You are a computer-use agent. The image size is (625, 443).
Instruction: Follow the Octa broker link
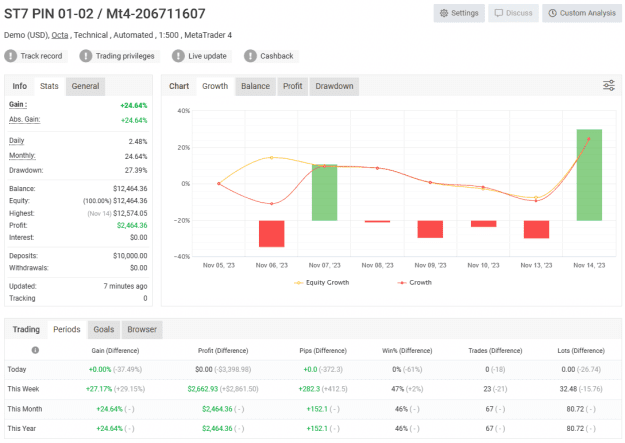(60, 35)
